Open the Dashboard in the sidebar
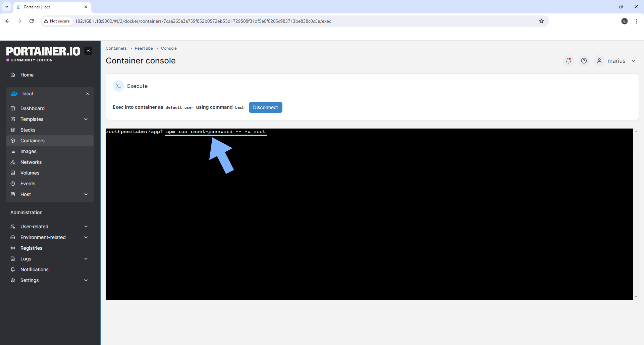The image size is (644, 345). pyautogui.click(x=32, y=108)
